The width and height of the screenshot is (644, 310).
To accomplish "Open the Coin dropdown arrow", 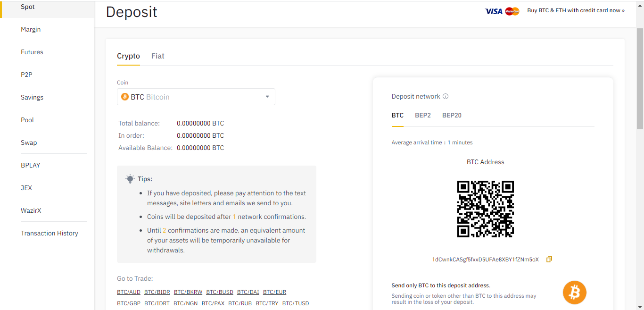I will pyautogui.click(x=267, y=97).
